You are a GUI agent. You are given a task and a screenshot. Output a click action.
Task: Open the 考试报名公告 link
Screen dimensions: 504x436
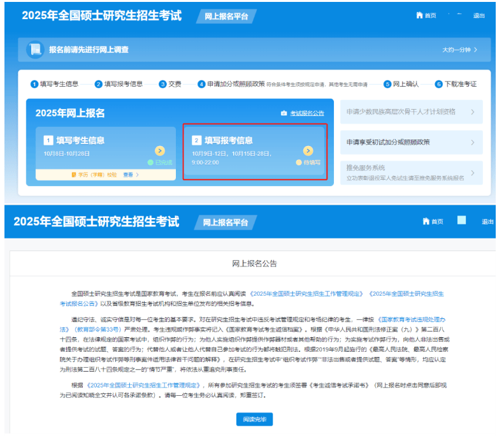tap(307, 113)
